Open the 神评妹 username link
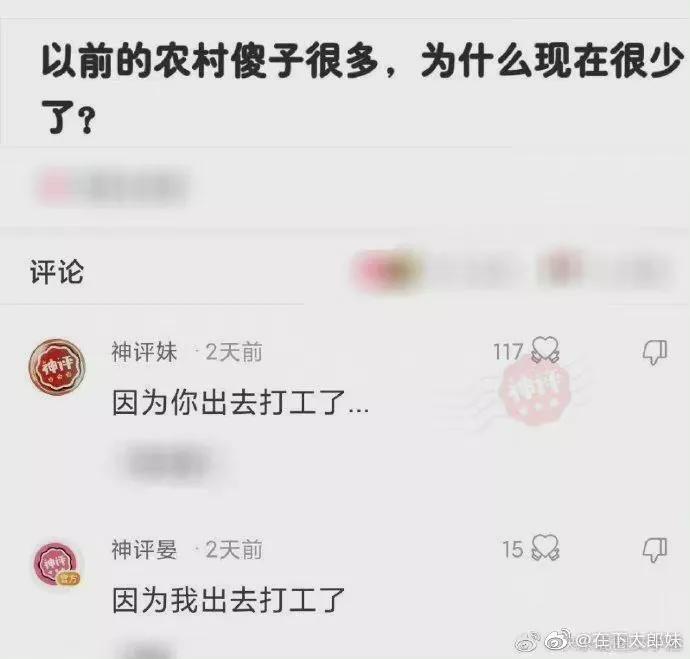Screen dimensions: 690x659 click(x=144, y=352)
